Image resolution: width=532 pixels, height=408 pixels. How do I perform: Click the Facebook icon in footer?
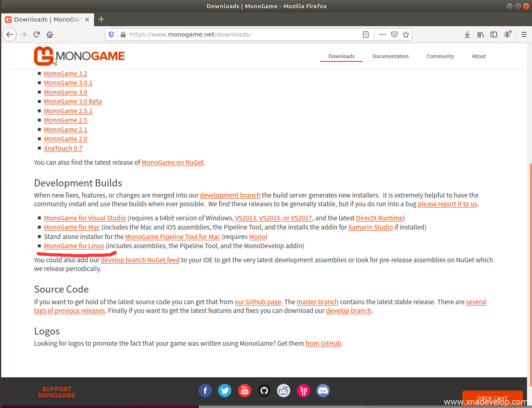click(205, 391)
